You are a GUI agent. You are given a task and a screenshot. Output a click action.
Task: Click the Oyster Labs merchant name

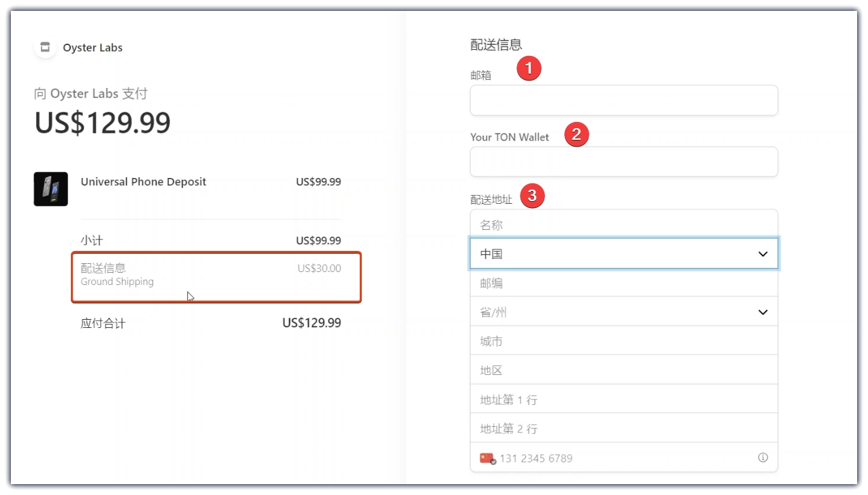93,48
